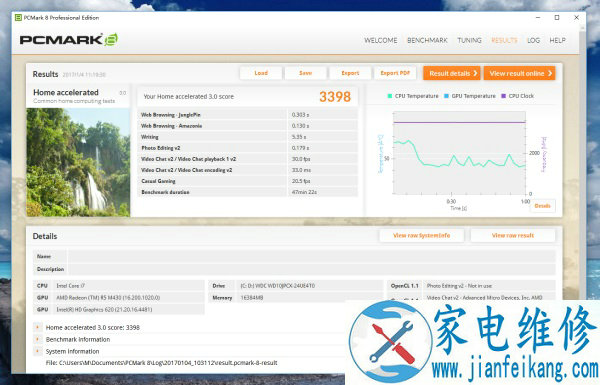Open the Welcome tab
The image size is (600, 385).
380,40
